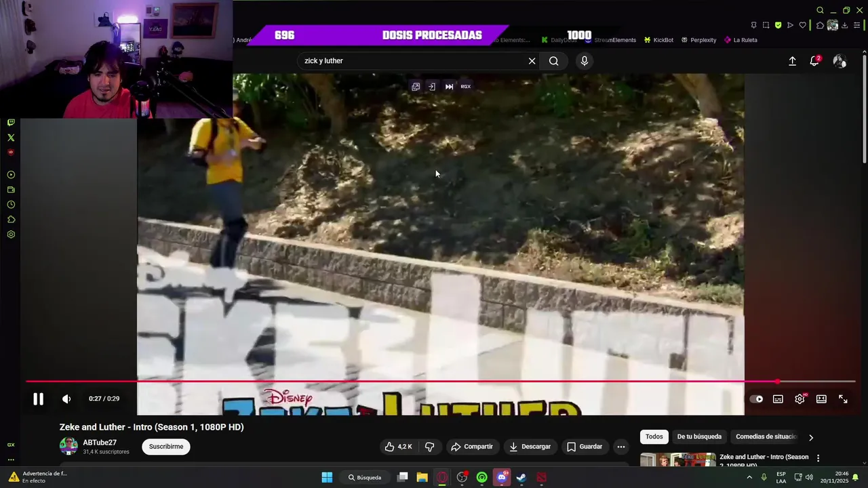
Task: Toggle subtitles/closed captions
Action: (778, 399)
